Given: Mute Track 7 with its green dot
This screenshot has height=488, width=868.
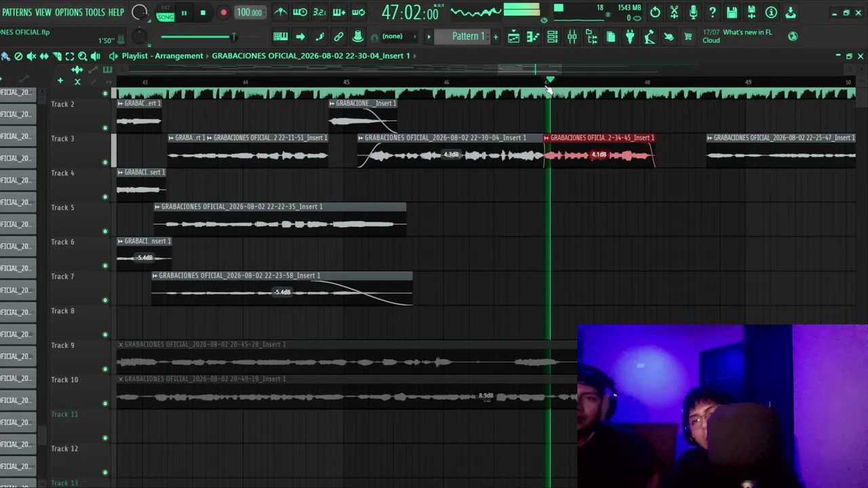Looking at the screenshot, I should pyautogui.click(x=105, y=300).
